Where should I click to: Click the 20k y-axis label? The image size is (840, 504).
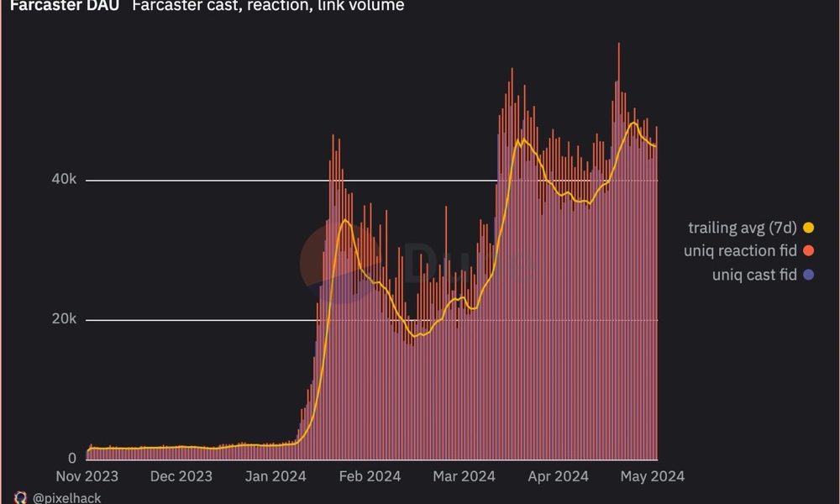point(65,319)
